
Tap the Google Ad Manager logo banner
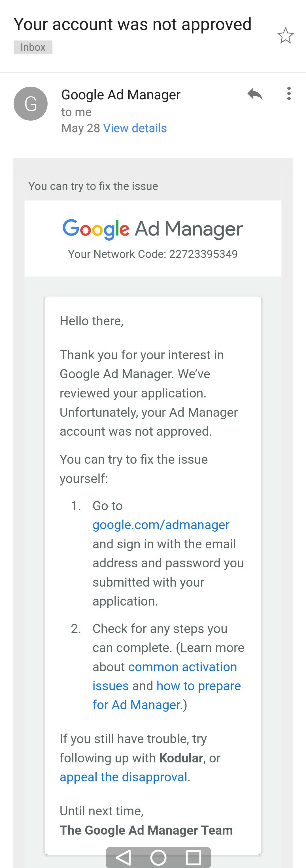point(152,229)
